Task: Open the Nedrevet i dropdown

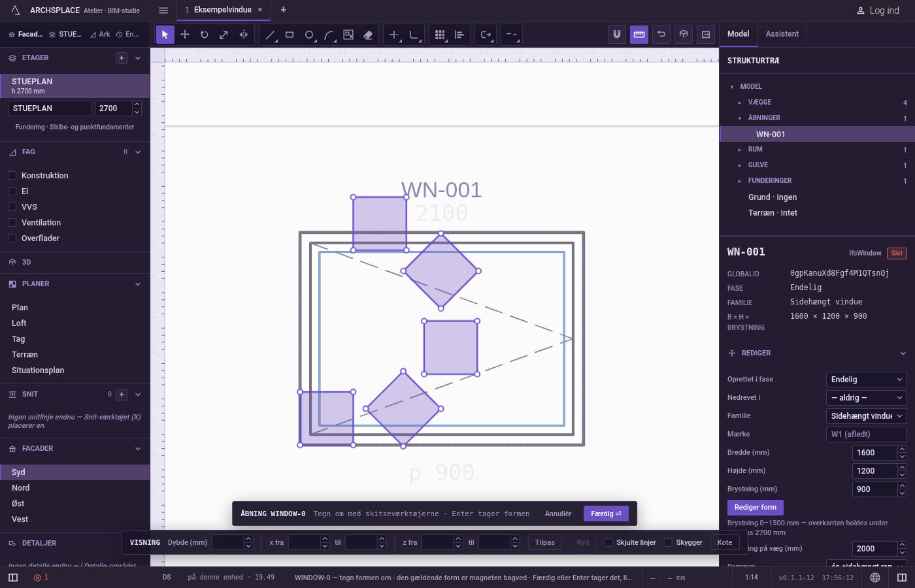Action: pyautogui.click(x=867, y=398)
